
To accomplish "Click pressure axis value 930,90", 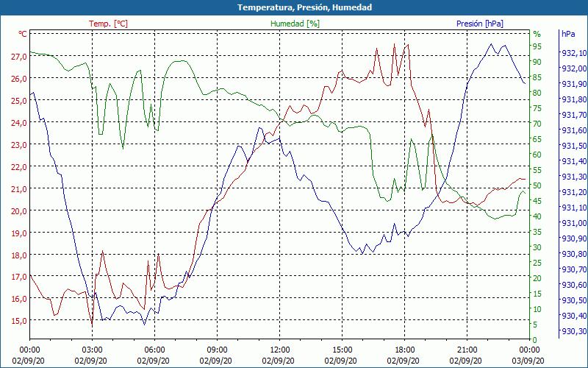I will click(574, 238).
